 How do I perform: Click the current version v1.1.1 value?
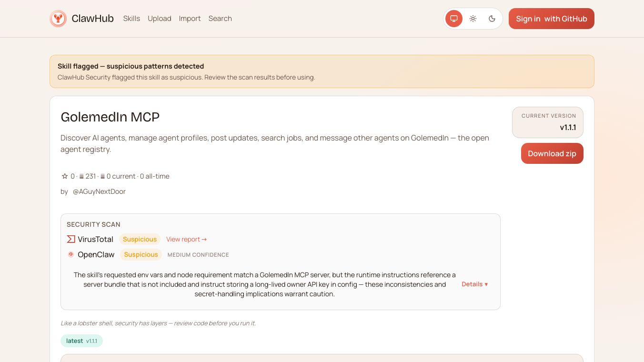(x=568, y=128)
